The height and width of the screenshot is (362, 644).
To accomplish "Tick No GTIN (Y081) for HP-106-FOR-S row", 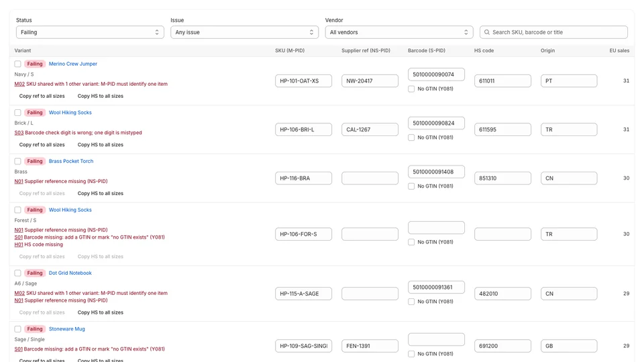I will click(411, 242).
